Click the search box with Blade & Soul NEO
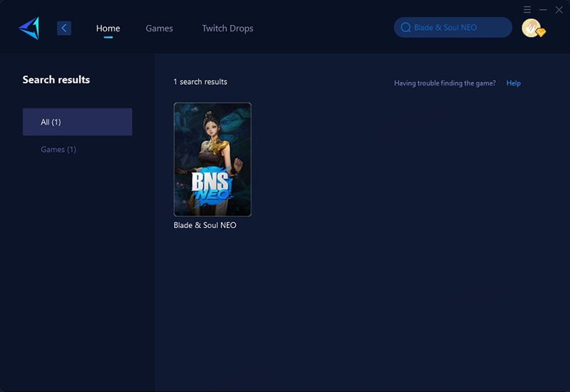Image resolution: width=570 pixels, height=392 pixels. (x=453, y=27)
